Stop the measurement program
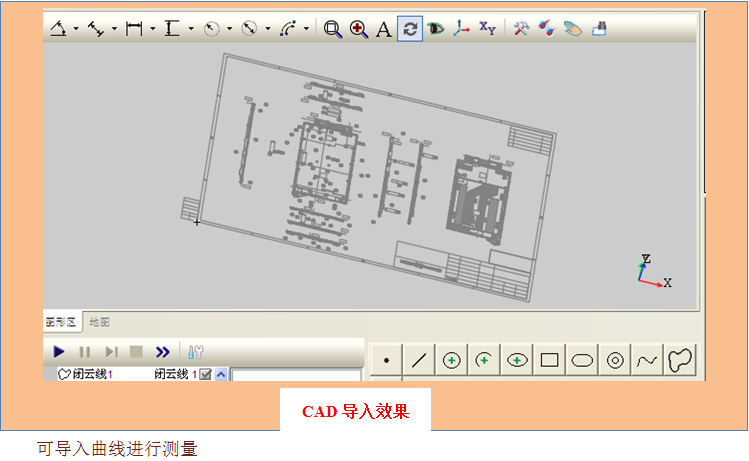Viewport: 749px width, 461px height. (x=137, y=352)
